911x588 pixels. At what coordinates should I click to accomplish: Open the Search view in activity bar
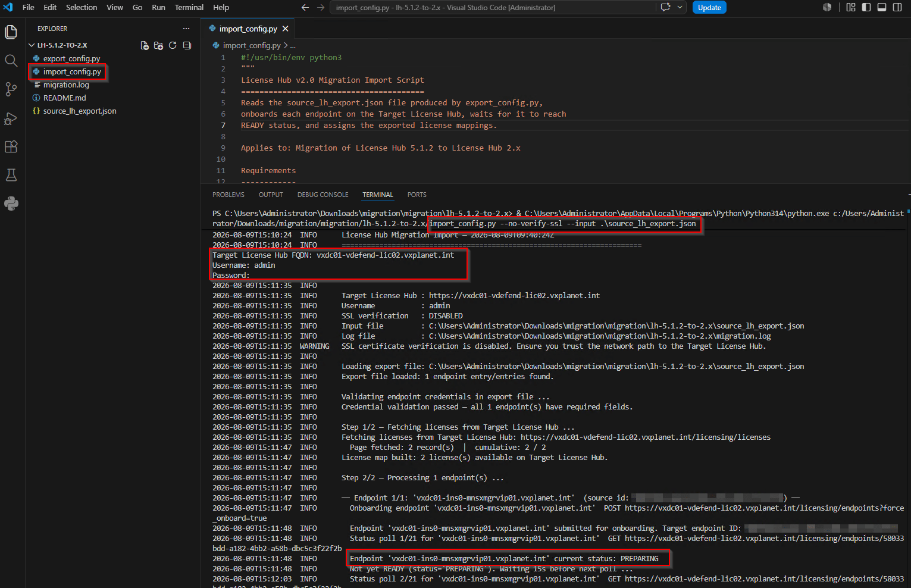pos(11,60)
